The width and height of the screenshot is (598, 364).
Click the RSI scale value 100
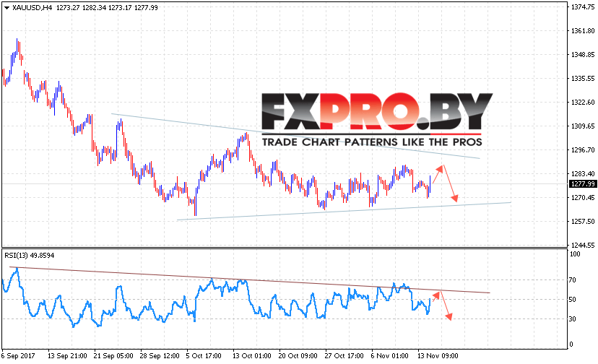tap(575, 254)
